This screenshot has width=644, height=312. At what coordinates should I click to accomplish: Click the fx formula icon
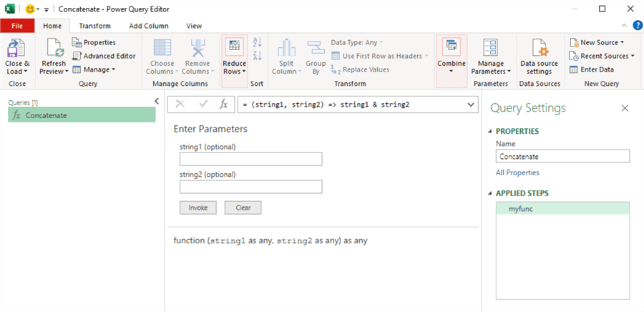pos(223,104)
